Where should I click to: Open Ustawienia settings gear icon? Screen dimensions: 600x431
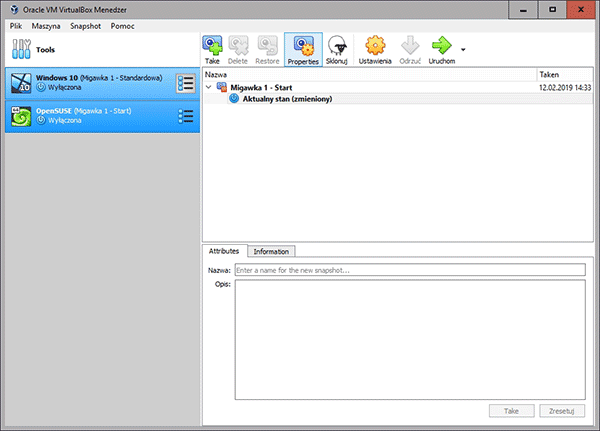tap(375, 46)
